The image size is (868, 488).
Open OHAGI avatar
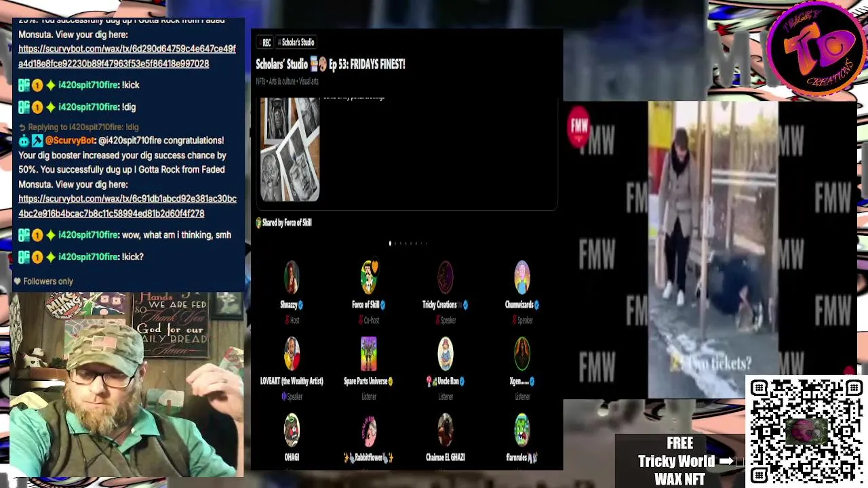(292, 430)
